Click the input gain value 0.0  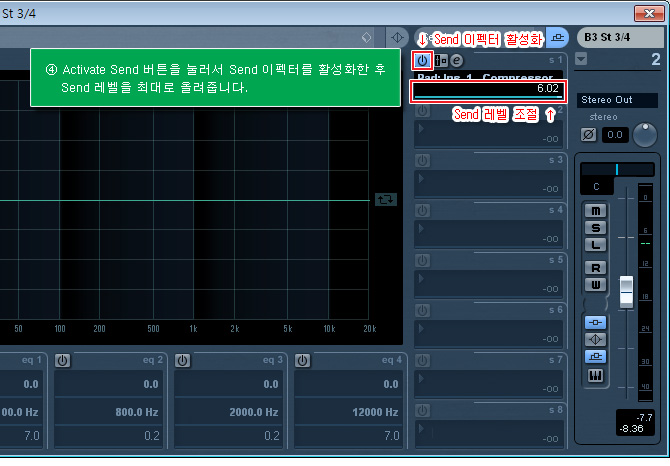pyautogui.click(x=615, y=135)
